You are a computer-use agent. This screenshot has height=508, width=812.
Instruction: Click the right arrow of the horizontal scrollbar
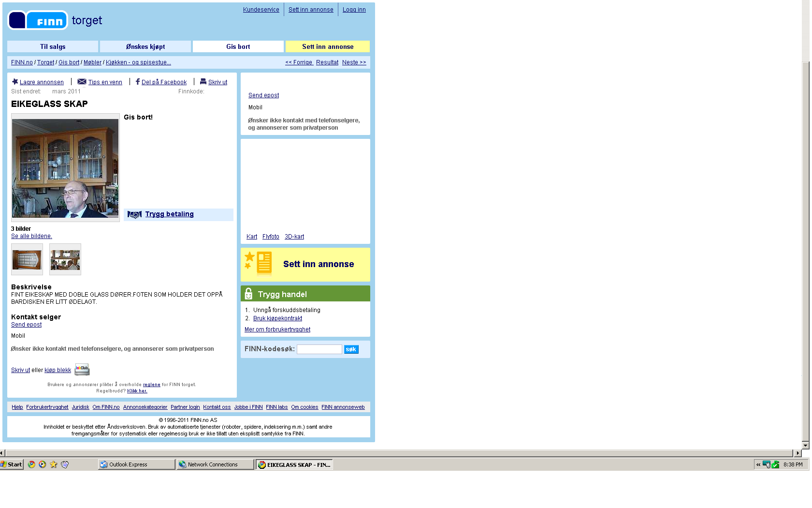[x=798, y=453]
